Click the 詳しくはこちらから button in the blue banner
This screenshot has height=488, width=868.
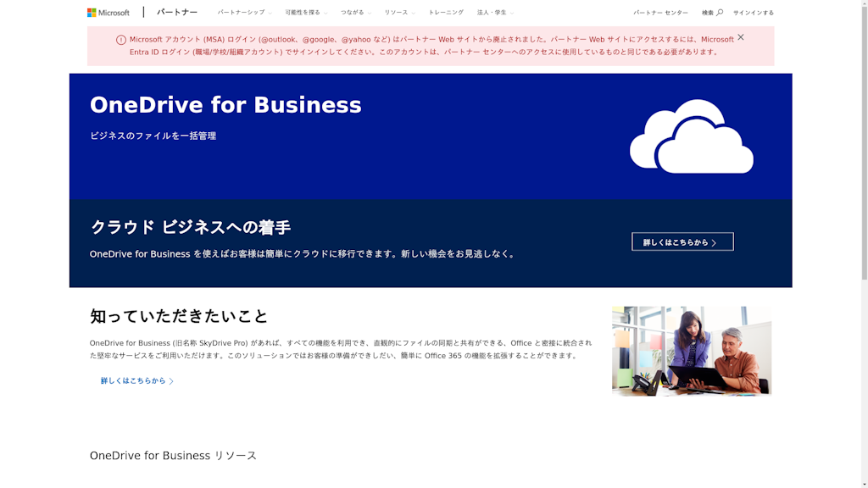pos(682,241)
